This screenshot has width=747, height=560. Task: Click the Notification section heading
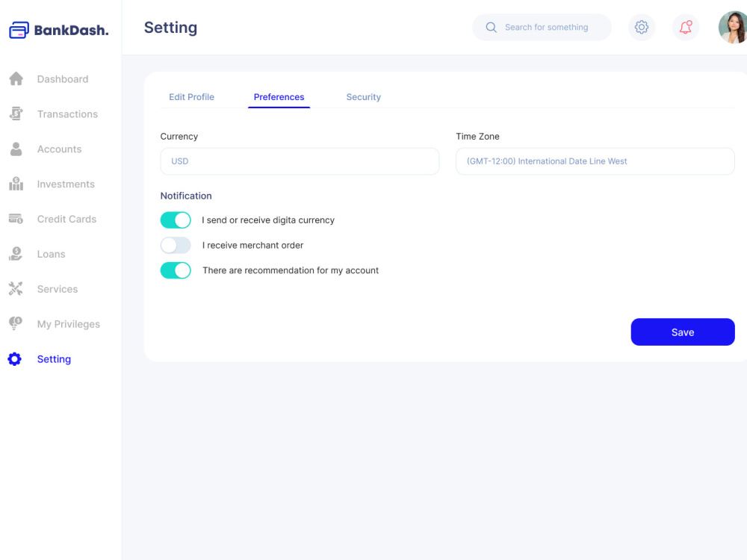[x=186, y=196]
